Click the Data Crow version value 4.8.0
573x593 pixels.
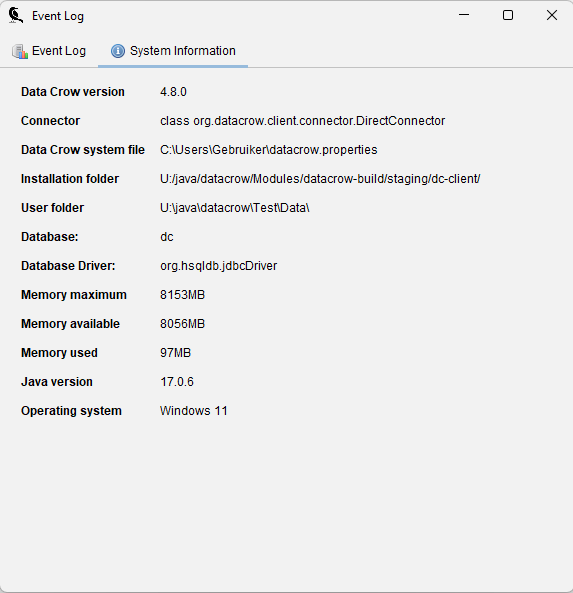(173, 92)
